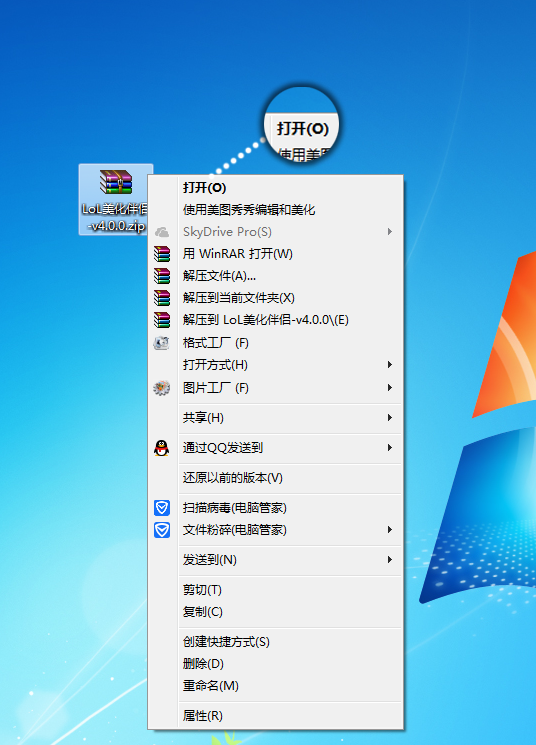Expand the 共享(H) submenu arrow
The height and width of the screenshot is (745, 536).
pos(390,418)
